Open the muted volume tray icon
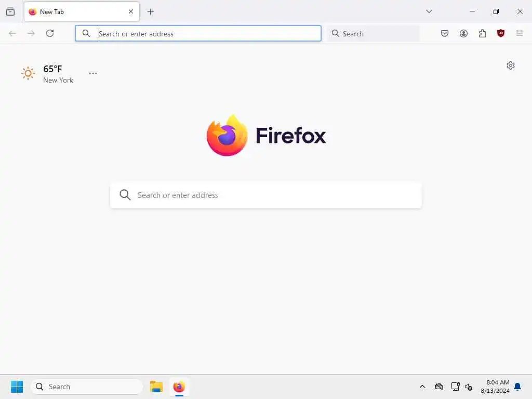Viewport: 532px width, 399px height. pyautogui.click(x=469, y=387)
